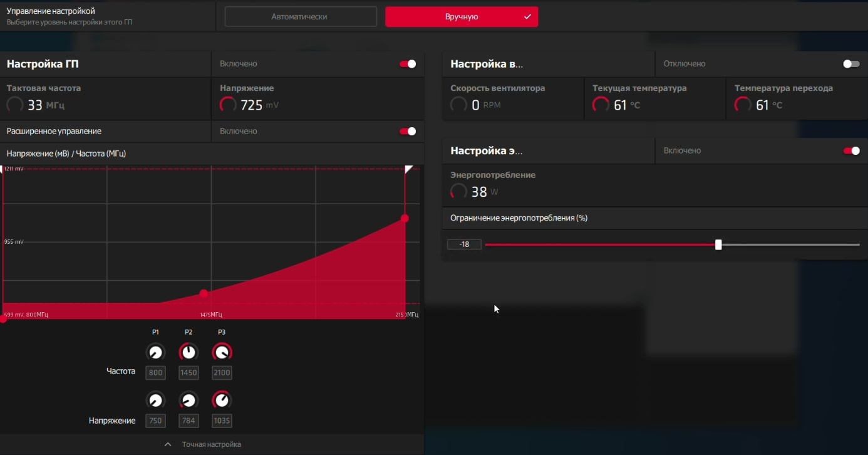The width and height of the screenshot is (868, 455).
Task: Collapse the Точная настройка section
Action: (204, 444)
